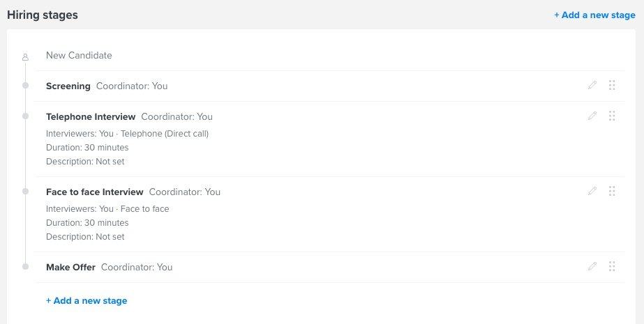Select the Make Offer drag handle

click(612, 266)
